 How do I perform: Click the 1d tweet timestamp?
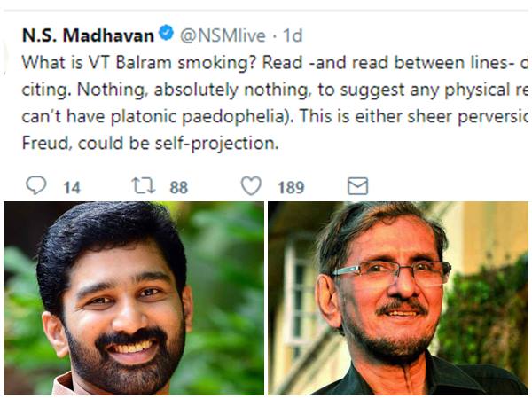[x=292, y=35]
